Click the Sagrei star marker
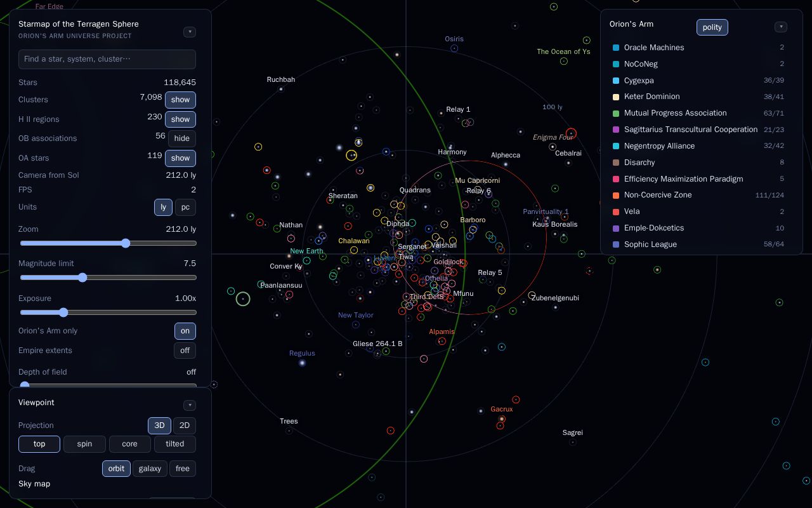Image resolution: width=812 pixels, height=508 pixels. click(573, 443)
